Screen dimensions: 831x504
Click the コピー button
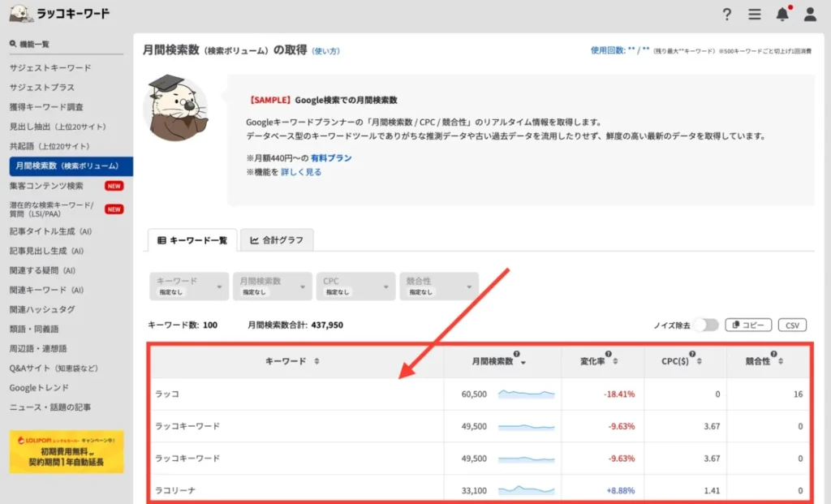pyautogui.click(x=748, y=325)
